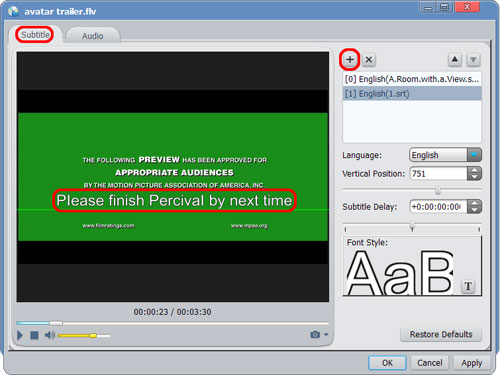Mute audio with speaker icon
This screenshot has width=500, height=375.
pos(50,335)
